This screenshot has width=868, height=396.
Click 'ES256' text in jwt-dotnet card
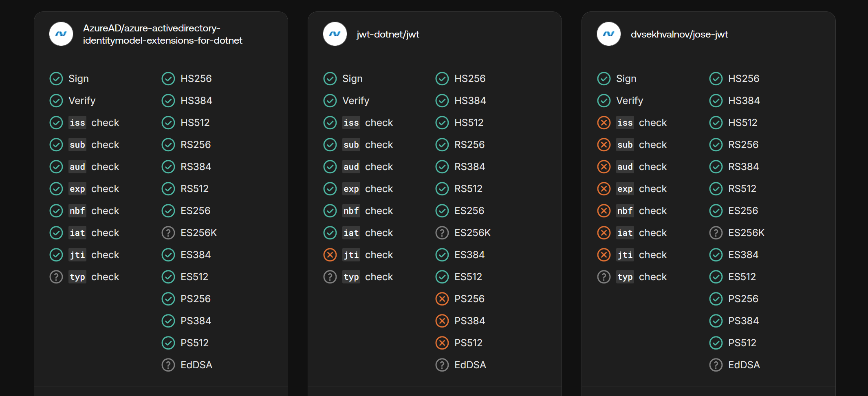pos(469,210)
